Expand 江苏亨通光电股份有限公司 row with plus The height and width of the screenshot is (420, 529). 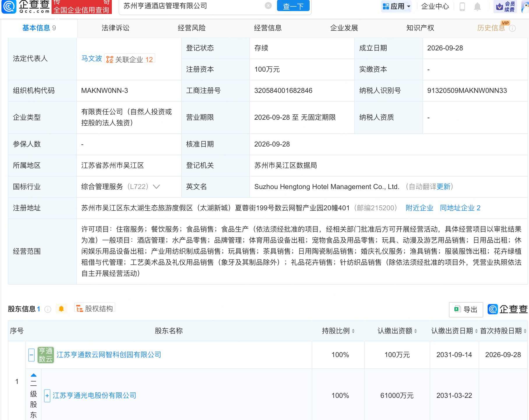[x=47, y=396]
